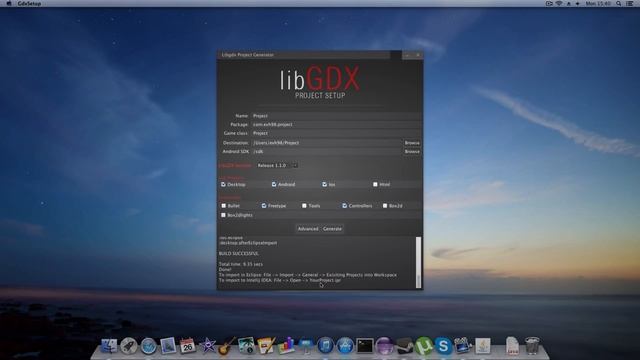Screen dimensions: 640x360
Task: Click the Advanced button
Action: tap(308, 229)
